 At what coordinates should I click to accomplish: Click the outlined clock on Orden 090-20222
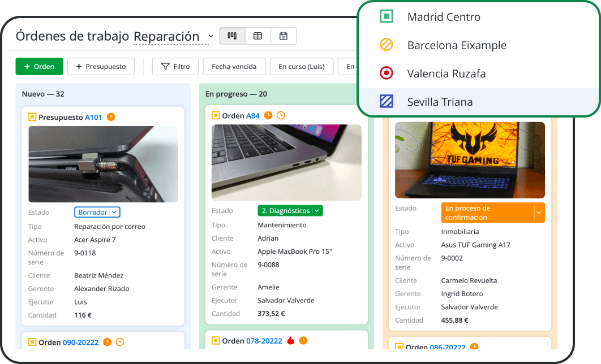pyautogui.click(x=120, y=342)
